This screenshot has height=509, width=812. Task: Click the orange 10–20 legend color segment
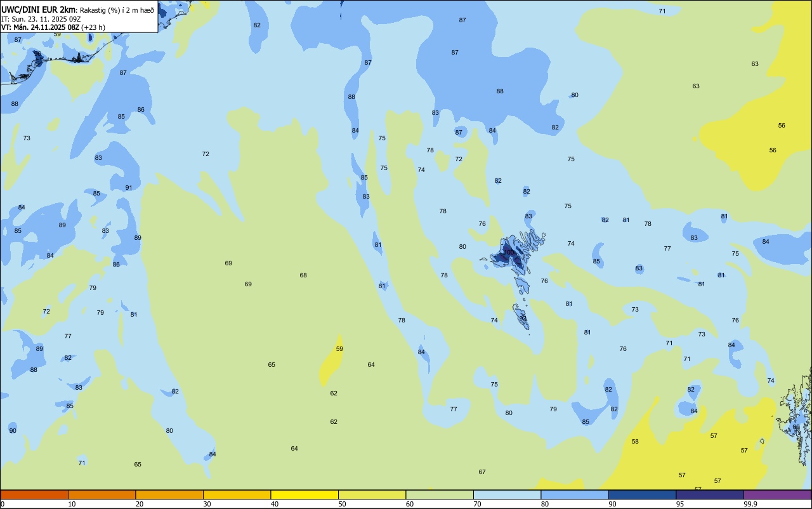tap(101, 494)
